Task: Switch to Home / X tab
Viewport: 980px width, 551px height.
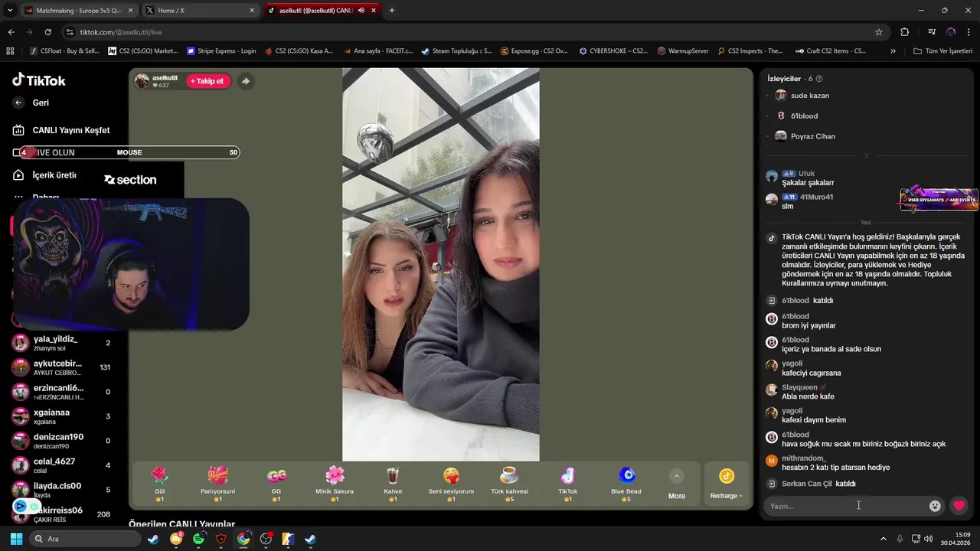Action: coord(199,10)
